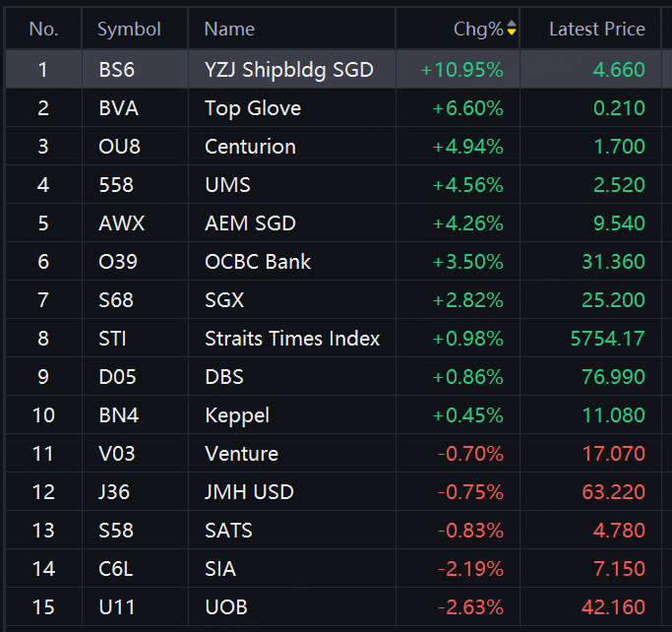The image size is (672, 632).
Task: Click latest price 5754.17
Action: click(608, 339)
